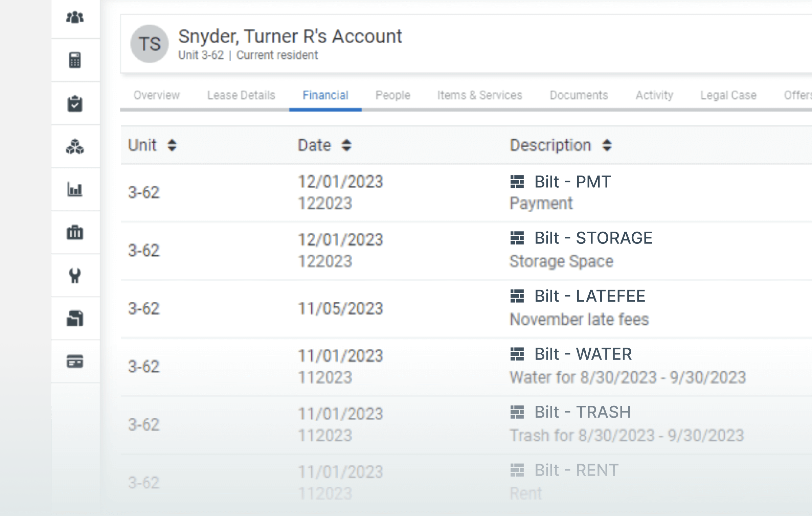Image resolution: width=812 pixels, height=516 pixels.
Task: Open the clipboard checklist sidebar icon
Action: point(75,103)
